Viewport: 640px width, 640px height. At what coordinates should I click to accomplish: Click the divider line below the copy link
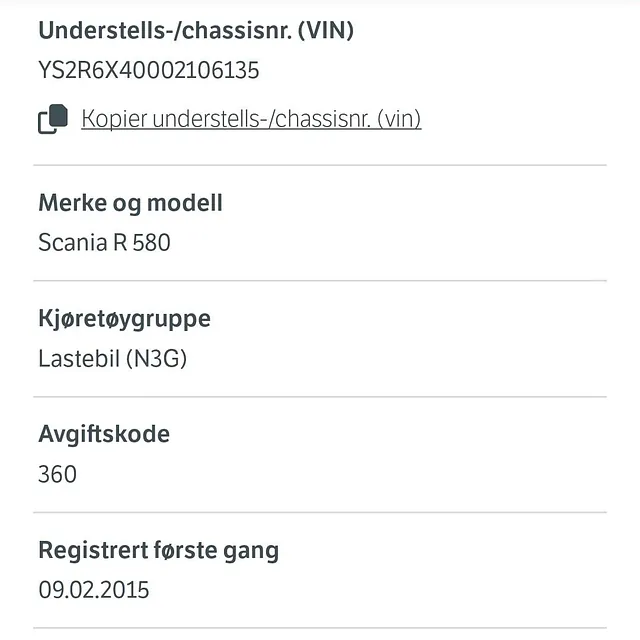320,165
